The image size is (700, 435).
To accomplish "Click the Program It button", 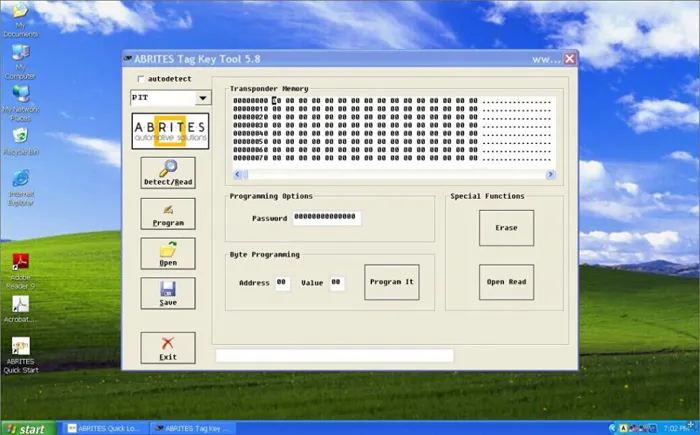I will pos(392,282).
